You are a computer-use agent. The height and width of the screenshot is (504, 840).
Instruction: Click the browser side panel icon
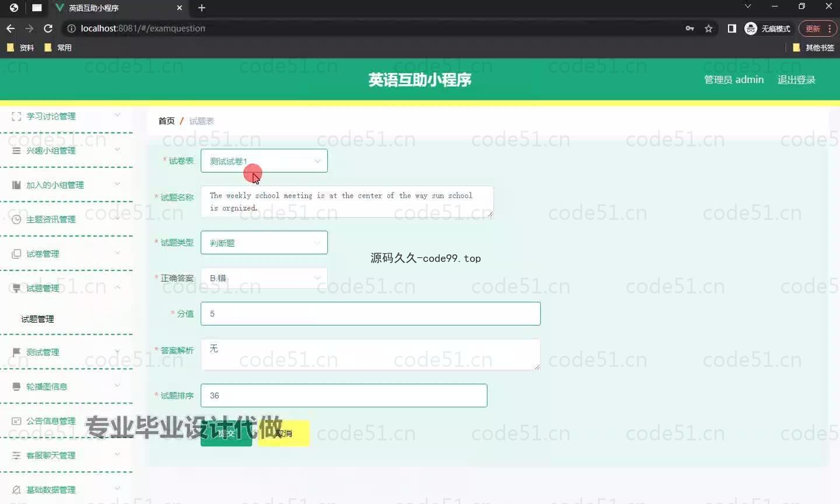coord(731,29)
